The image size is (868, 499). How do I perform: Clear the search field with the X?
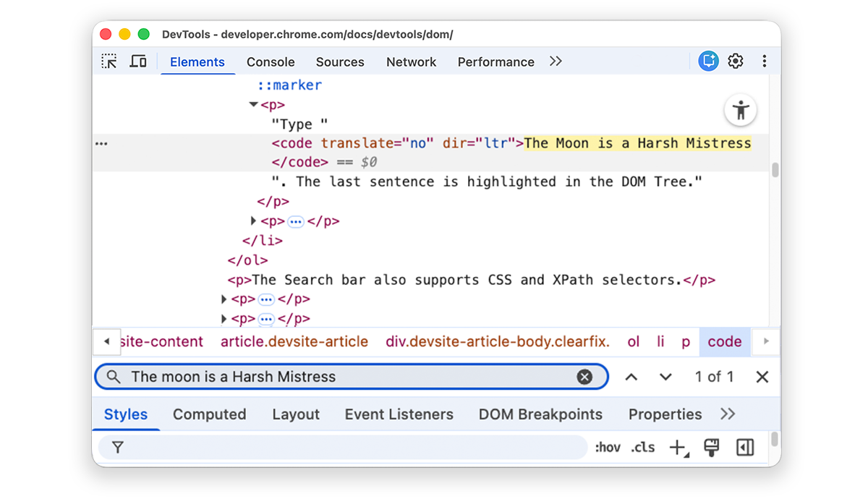pyautogui.click(x=584, y=377)
